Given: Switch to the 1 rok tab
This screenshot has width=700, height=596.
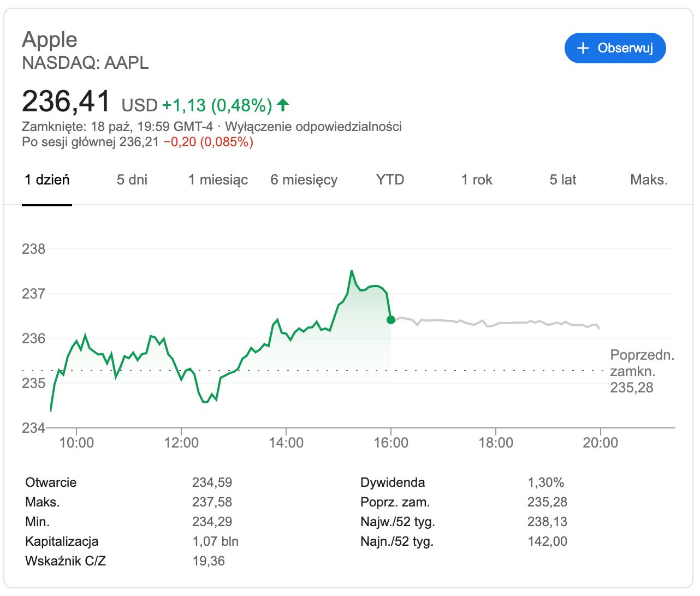Looking at the screenshot, I should click(x=477, y=180).
